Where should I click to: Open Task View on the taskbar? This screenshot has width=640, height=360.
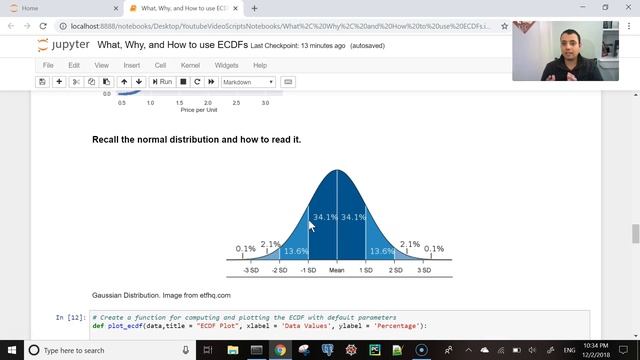(x=208, y=350)
